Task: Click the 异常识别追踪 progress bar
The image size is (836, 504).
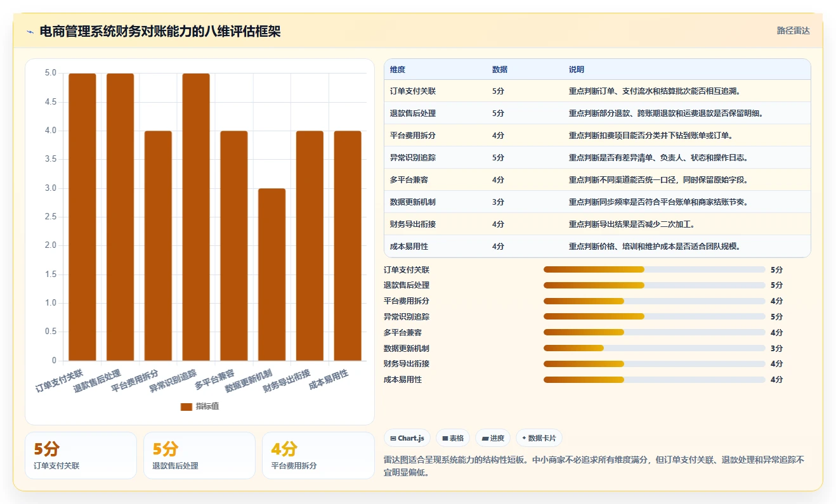Action: [x=655, y=316]
